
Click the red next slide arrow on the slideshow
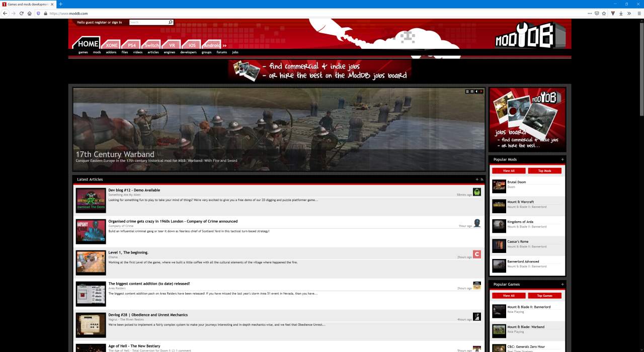tap(481, 92)
